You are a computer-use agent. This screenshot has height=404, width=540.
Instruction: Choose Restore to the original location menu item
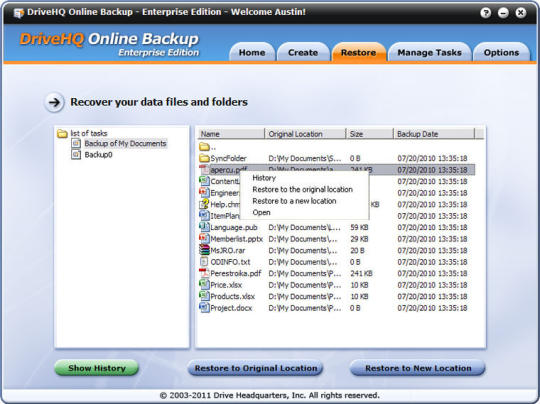pyautogui.click(x=303, y=189)
